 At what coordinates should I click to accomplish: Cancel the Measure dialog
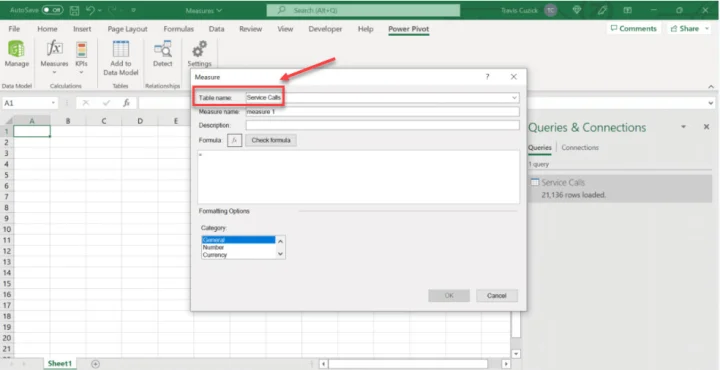(497, 296)
